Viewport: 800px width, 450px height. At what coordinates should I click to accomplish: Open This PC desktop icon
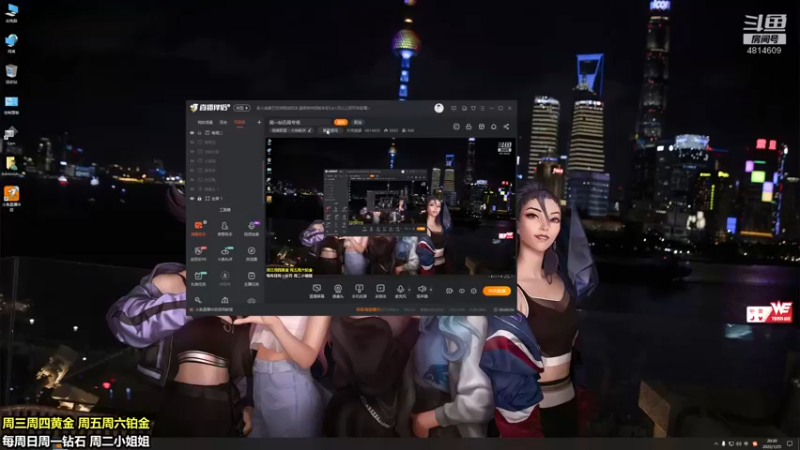point(11,13)
